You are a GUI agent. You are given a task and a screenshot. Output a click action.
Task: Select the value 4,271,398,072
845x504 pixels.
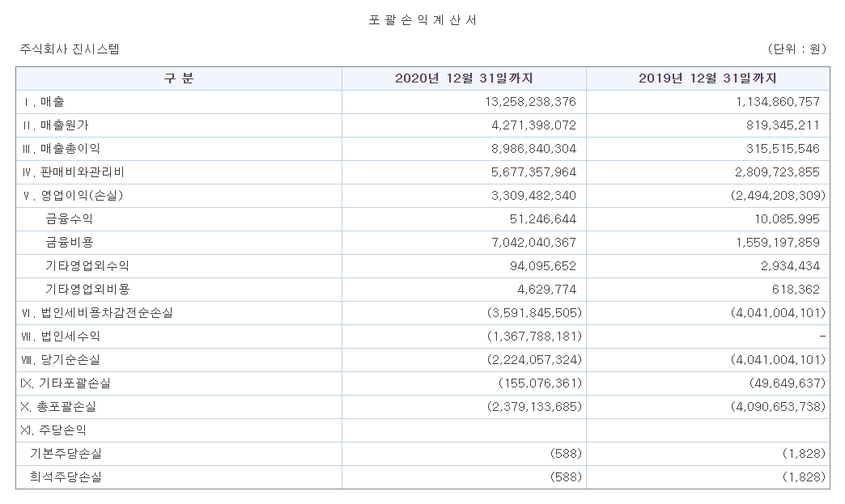coord(533,125)
